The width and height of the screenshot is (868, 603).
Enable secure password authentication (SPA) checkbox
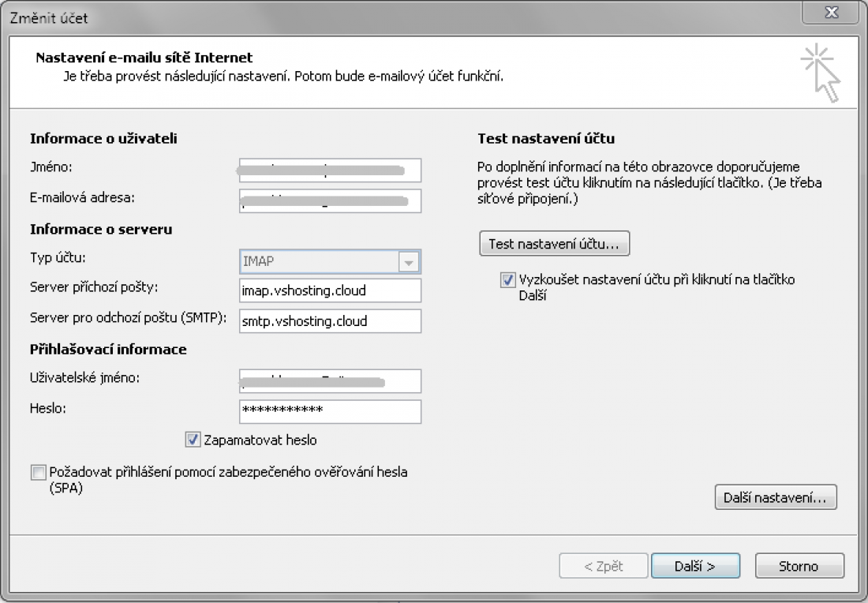pos(38,473)
